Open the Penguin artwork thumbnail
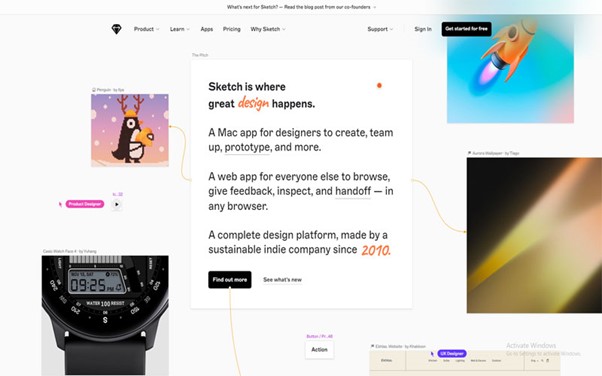 130,130
